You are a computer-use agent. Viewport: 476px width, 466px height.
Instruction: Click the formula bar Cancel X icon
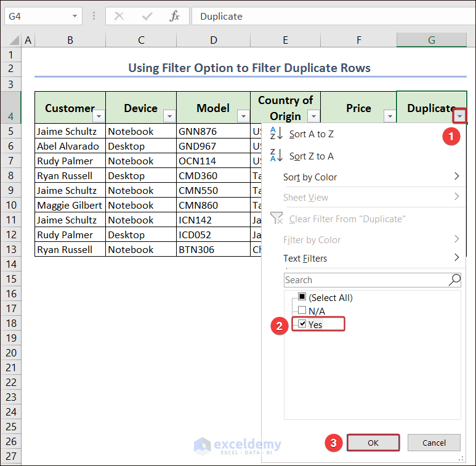click(119, 16)
